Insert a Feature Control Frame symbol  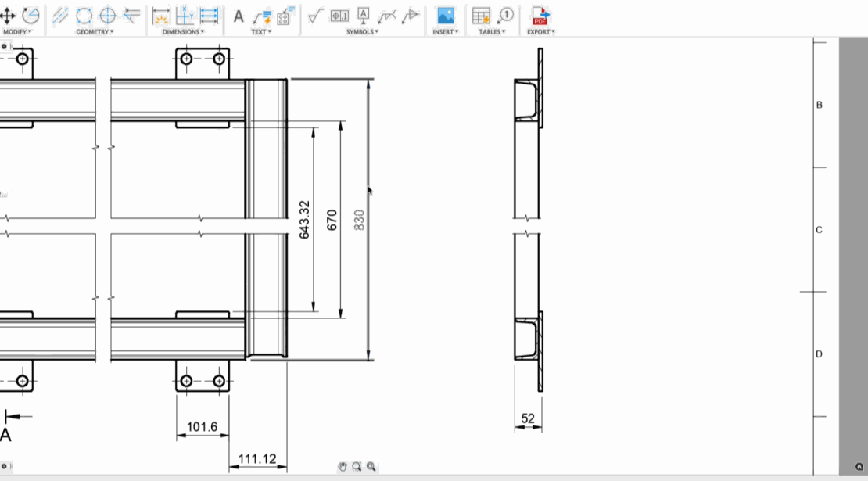339,16
